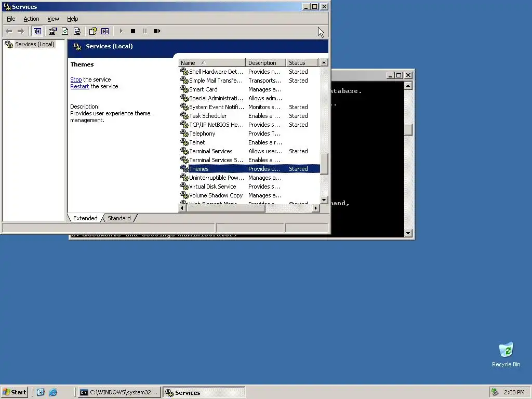This screenshot has width=532, height=399.
Task: Maximize the command prompt window
Action: click(x=399, y=75)
